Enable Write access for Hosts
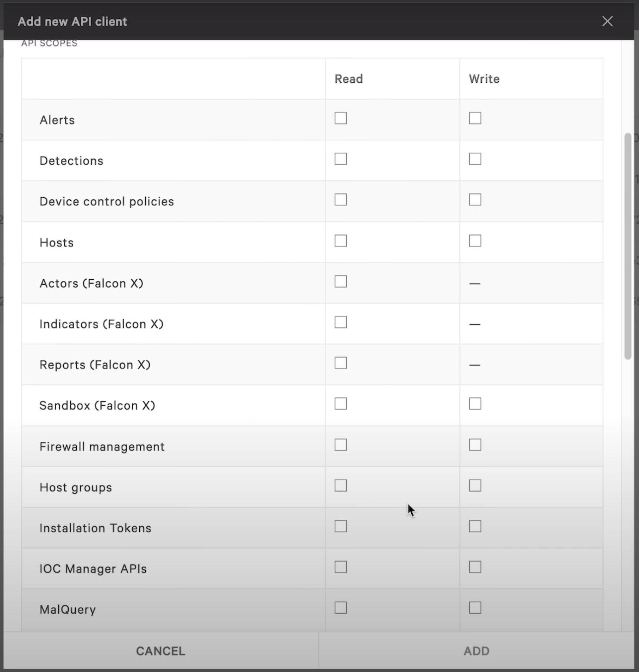This screenshot has width=639, height=672. [475, 241]
